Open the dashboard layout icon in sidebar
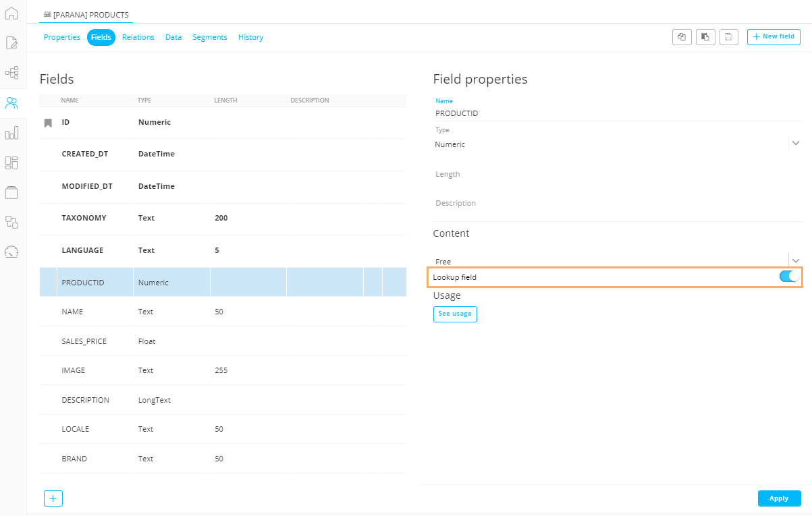The height and width of the screenshot is (516, 812). point(11,163)
